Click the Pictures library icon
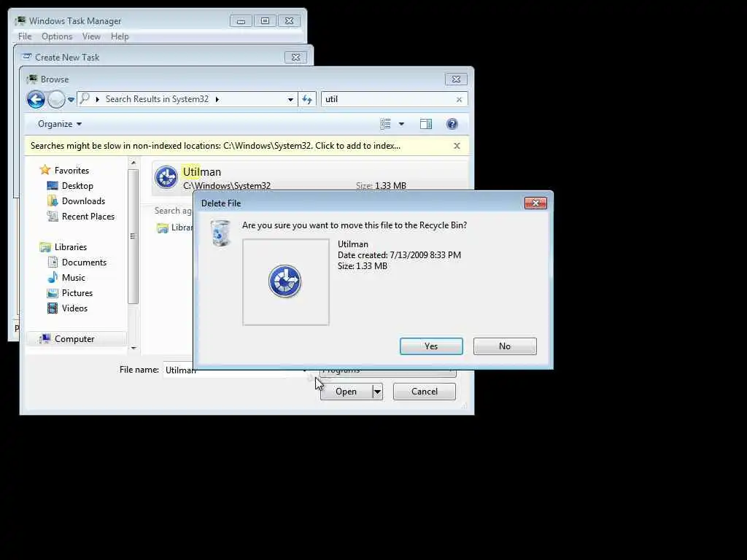The width and height of the screenshot is (747, 560). point(53,293)
